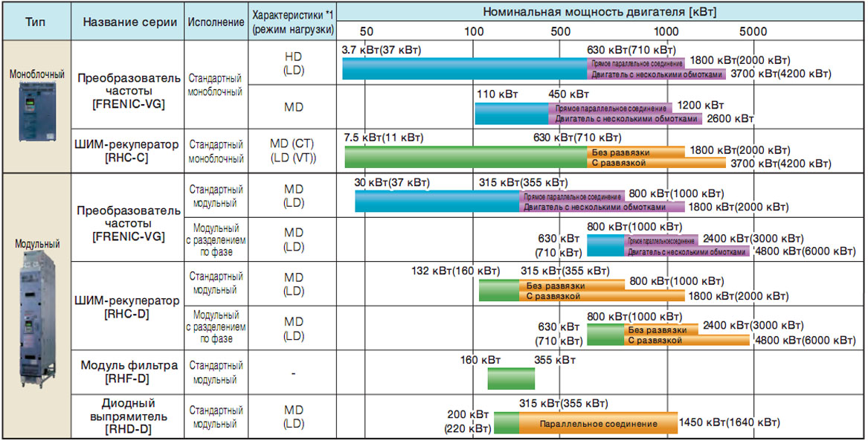Image resolution: width=868 pixels, height=441 pixels.
Task: Click the blue HD (LD) FRENIC-VG power bar
Action: pyautogui.click(x=464, y=68)
